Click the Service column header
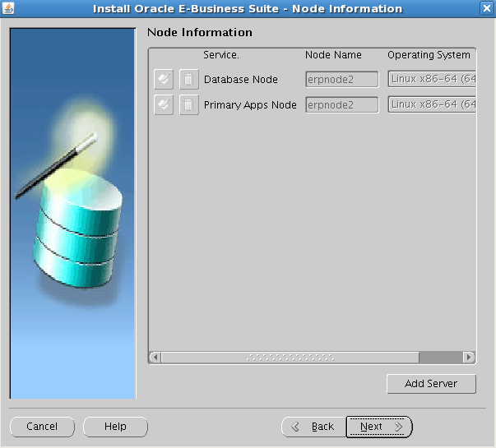This screenshot has width=496, height=448. coord(221,55)
